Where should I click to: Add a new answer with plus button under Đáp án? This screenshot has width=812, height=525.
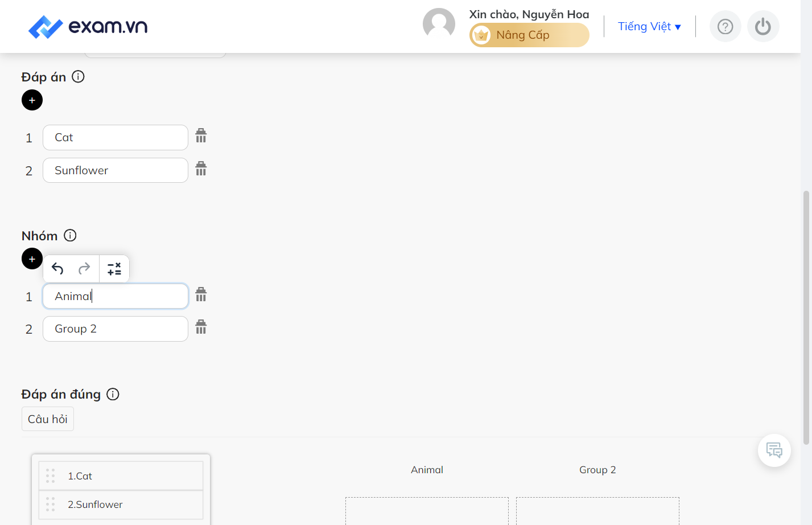(32, 100)
